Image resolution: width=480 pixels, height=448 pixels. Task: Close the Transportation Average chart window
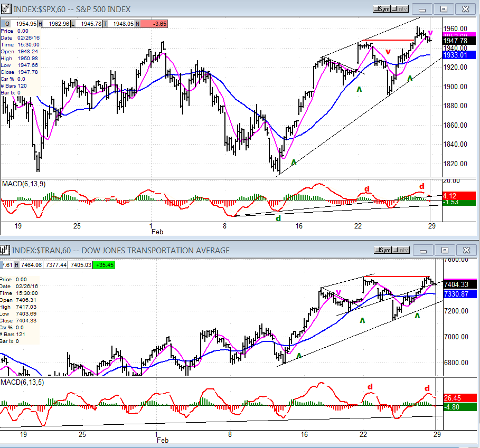point(466,250)
